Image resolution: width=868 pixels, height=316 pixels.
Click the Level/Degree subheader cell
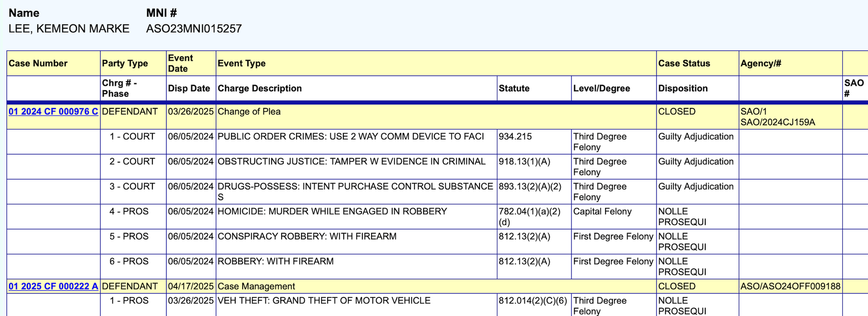tap(602, 88)
